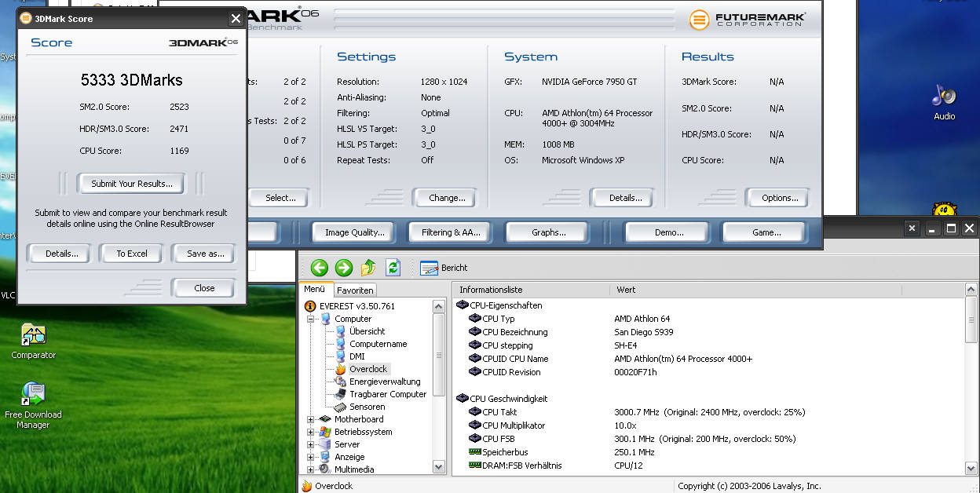
Task: Switch to the Menü tab in EVEREST
Action: [x=315, y=289]
